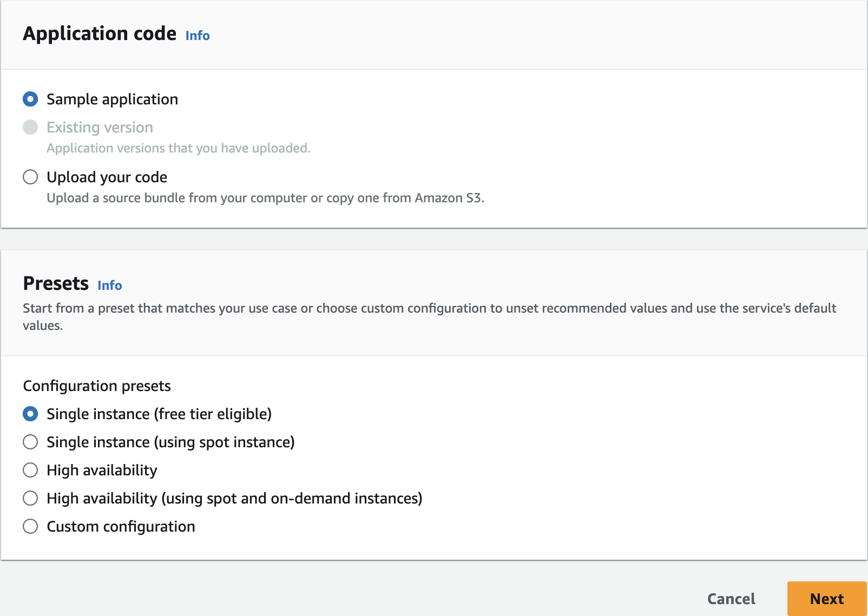This screenshot has height=616, width=868.
Task: Click the Presets section heading
Action: pyautogui.click(x=56, y=283)
